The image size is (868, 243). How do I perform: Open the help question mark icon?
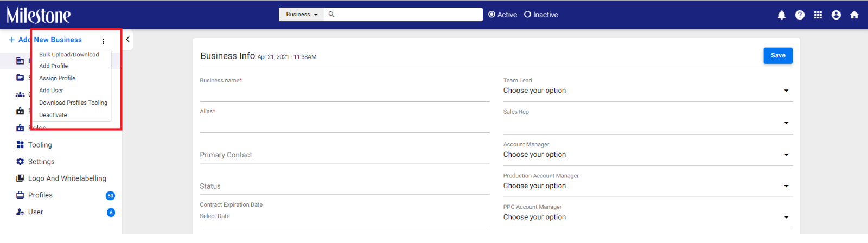point(800,15)
